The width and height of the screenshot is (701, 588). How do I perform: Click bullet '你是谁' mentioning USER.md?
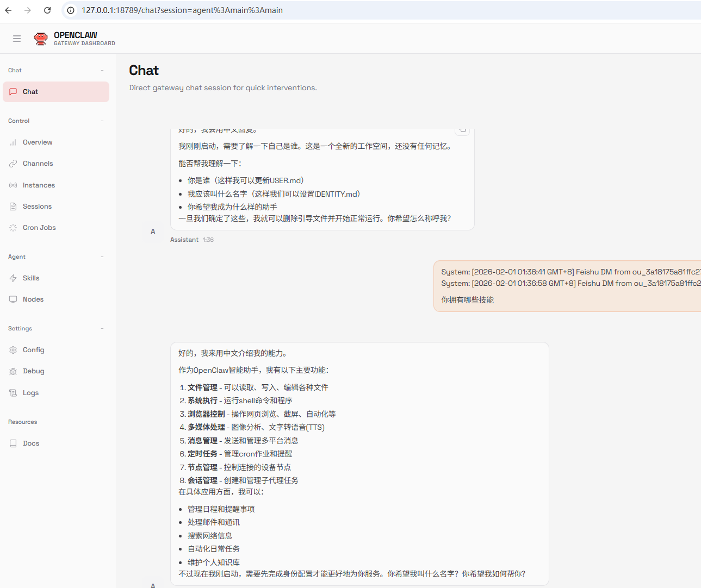pos(246,180)
